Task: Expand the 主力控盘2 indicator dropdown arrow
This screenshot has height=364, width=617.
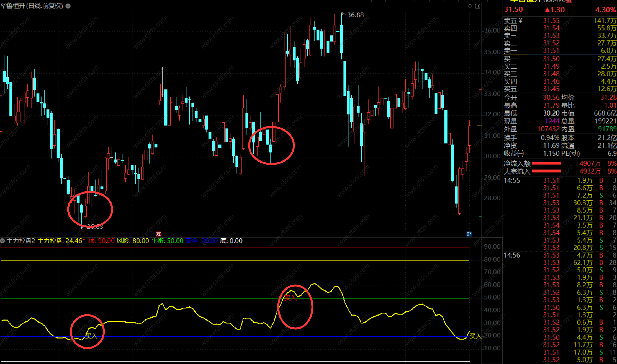Action: pyautogui.click(x=3, y=241)
